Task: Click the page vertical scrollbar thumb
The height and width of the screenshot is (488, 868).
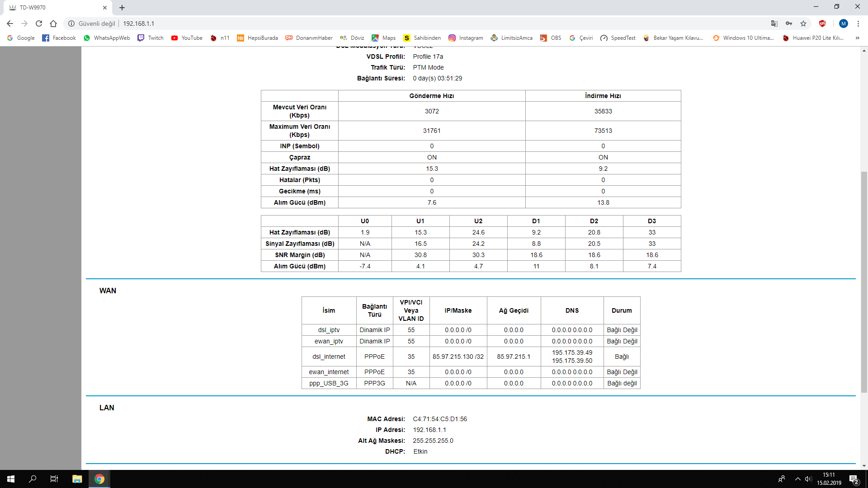Action: coord(864,282)
